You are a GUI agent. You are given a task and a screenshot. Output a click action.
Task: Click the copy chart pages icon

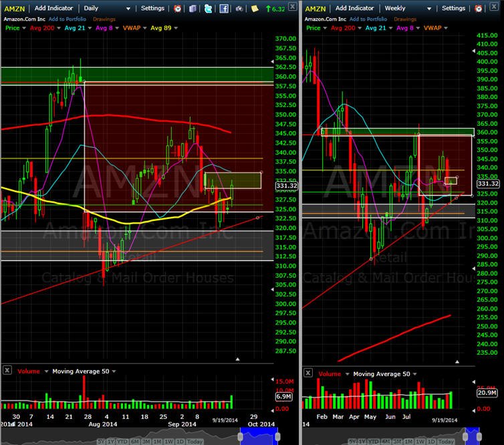coord(193,9)
